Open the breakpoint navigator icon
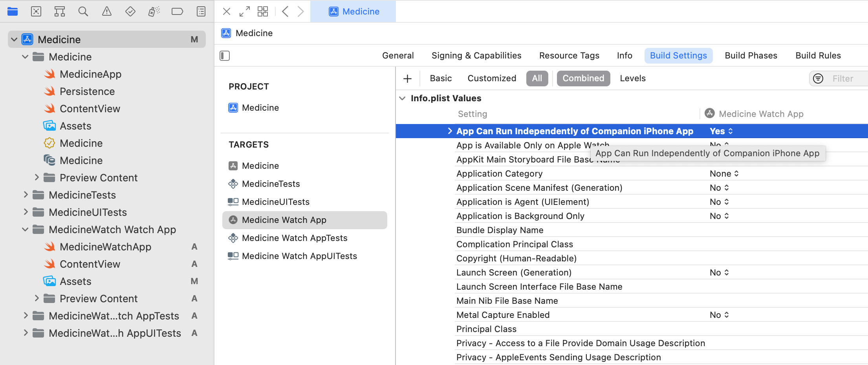Viewport: 868px width, 365px height. click(177, 12)
